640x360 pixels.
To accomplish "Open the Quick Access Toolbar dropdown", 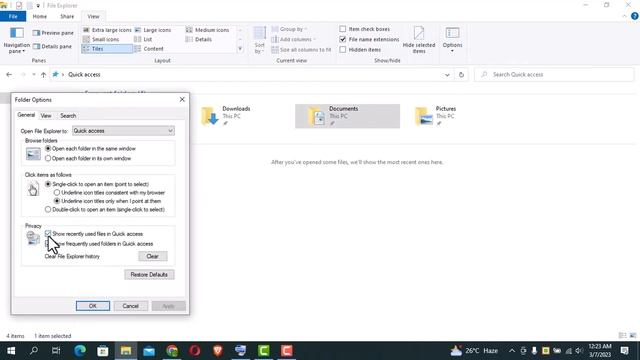I will point(38,6).
